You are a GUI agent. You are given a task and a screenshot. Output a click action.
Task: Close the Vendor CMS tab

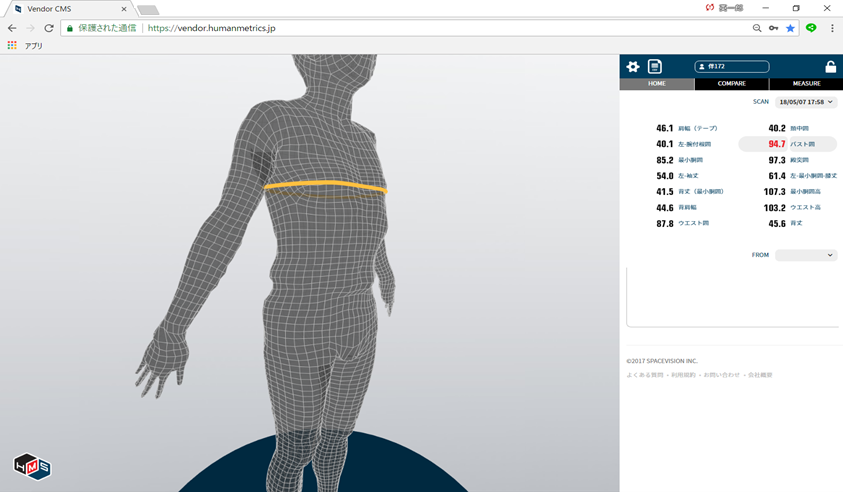(x=124, y=9)
